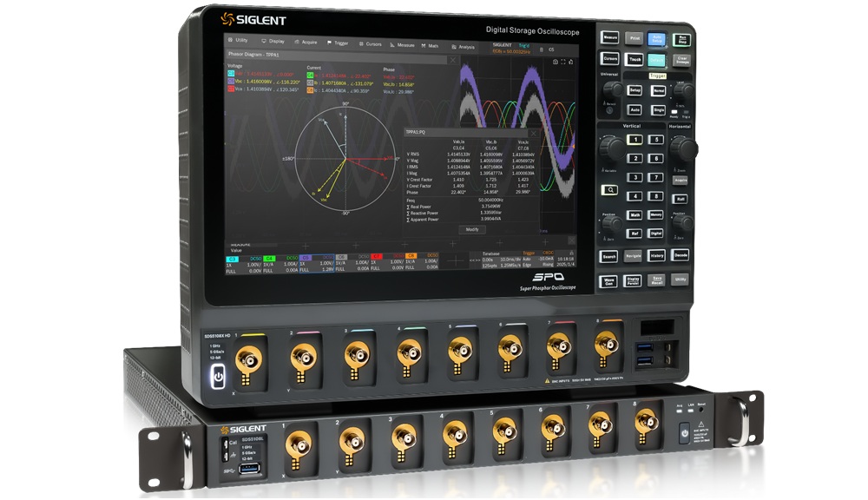Open the Utility menu on the oscilloscope screen
868x500 pixels.
239,40
